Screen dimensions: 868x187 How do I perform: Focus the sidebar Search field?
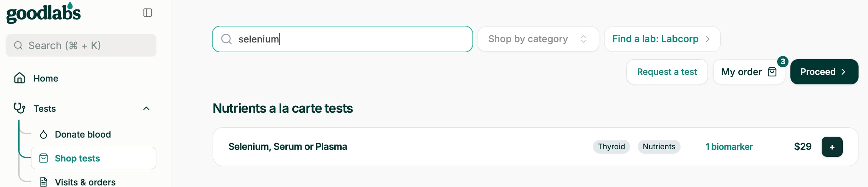coord(81,45)
